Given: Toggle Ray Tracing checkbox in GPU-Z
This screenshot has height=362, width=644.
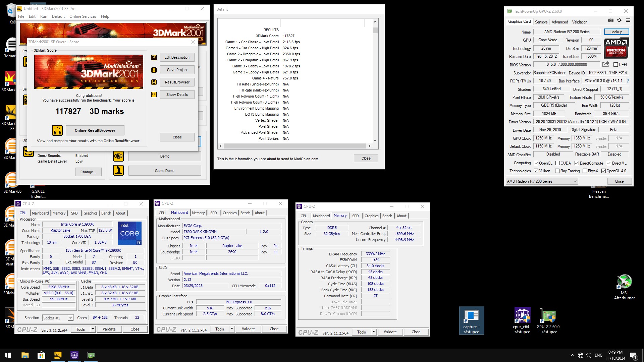Looking at the screenshot, I should click(x=557, y=171).
